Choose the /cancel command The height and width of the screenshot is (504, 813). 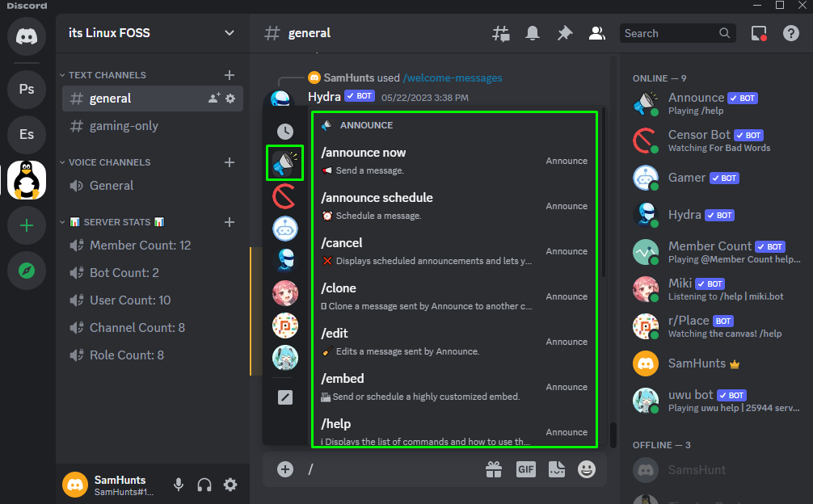point(454,251)
